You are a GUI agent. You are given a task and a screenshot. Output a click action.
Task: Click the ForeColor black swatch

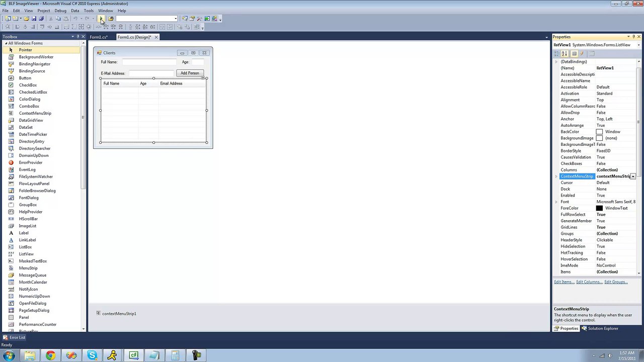(599, 208)
